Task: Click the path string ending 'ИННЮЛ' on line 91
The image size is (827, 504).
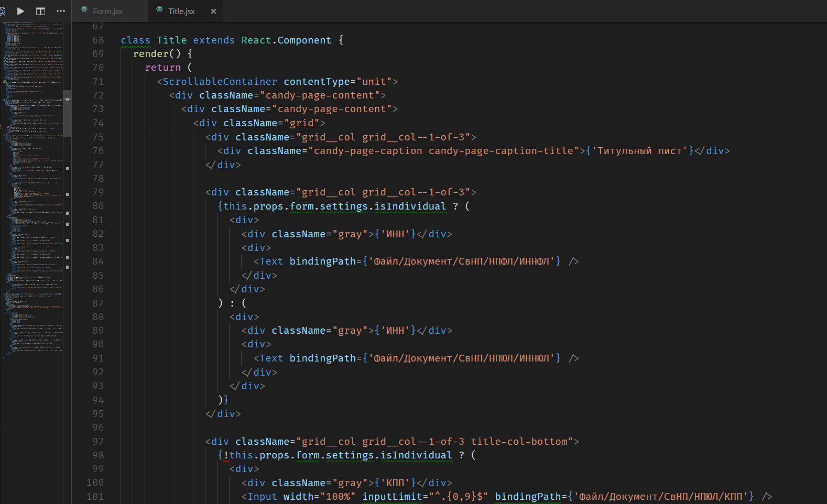Action: 462,358
